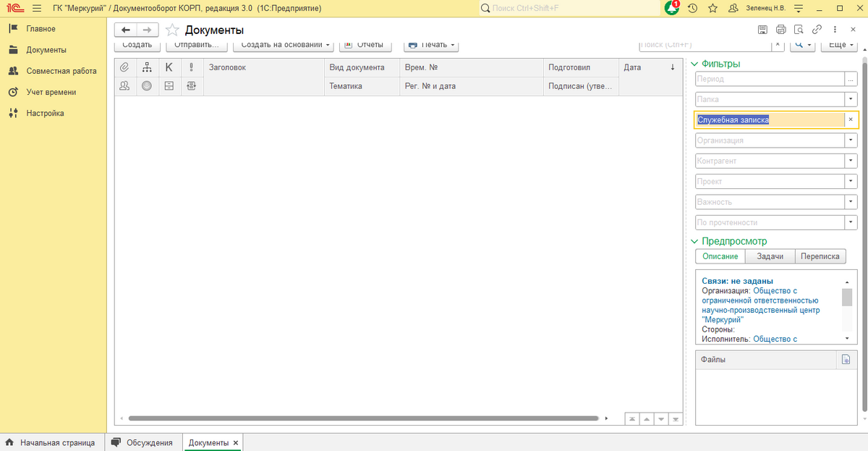This screenshot has height=451, width=868.
Task: Open the main hamburger menu
Action: (x=36, y=8)
